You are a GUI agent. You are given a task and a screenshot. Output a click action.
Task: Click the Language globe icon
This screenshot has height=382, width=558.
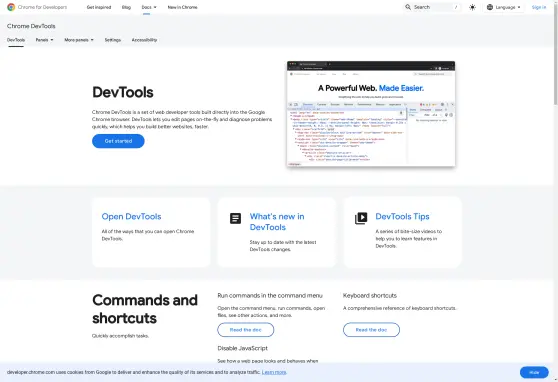tap(490, 7)
